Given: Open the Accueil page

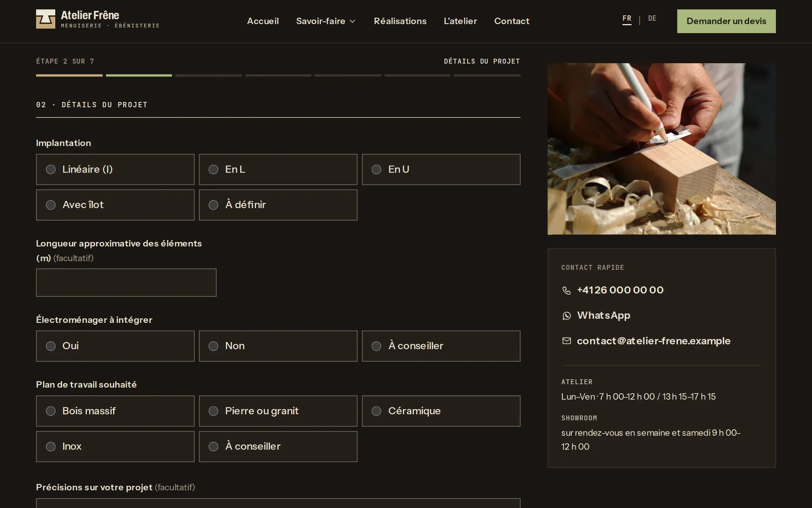Looking at the screenshot, I should [x=263, y=21].
